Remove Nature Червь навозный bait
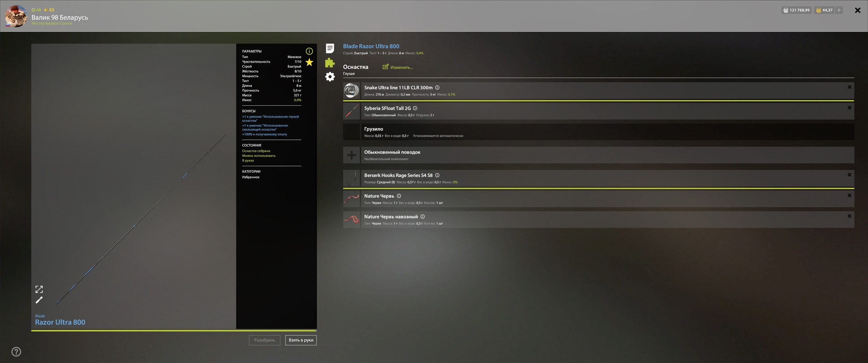 [849, 216]
